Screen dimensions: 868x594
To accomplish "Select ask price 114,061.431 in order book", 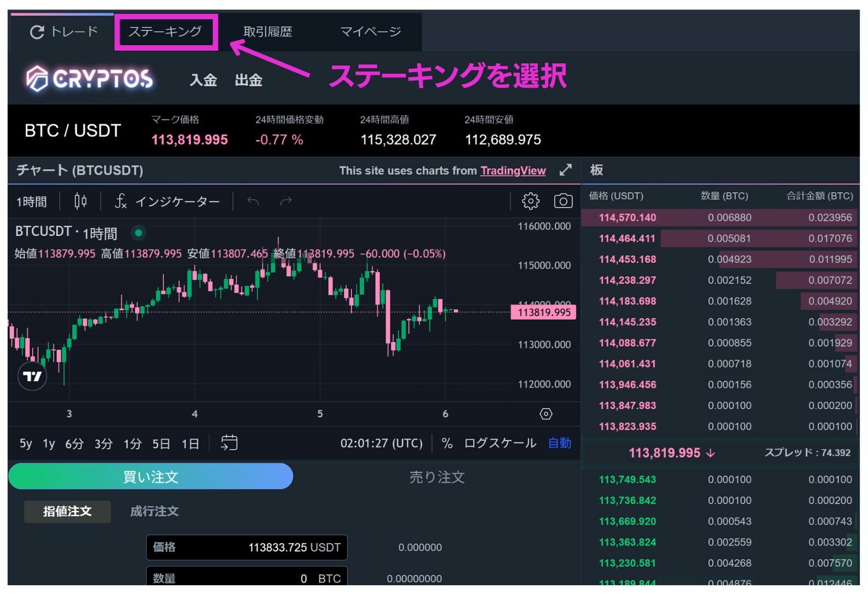I will pos(628,364).
